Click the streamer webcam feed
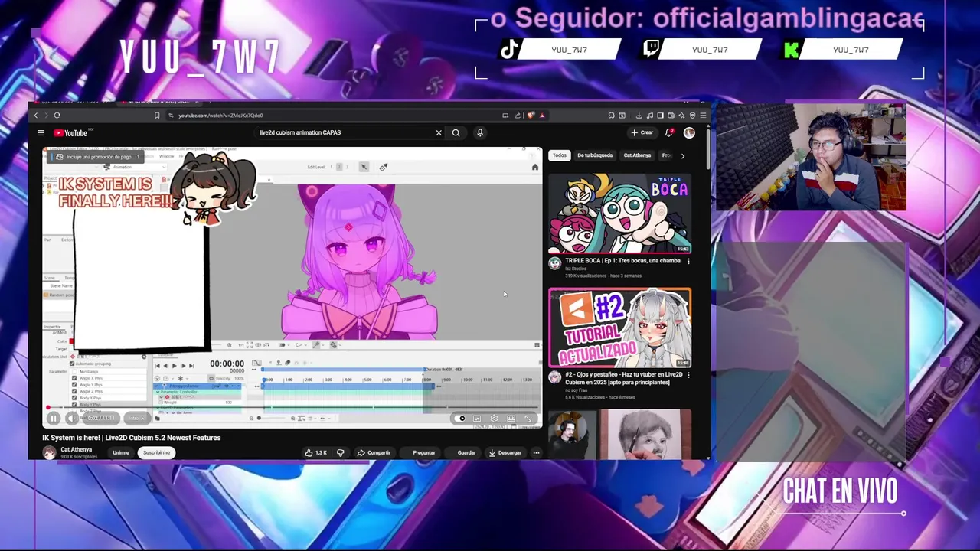Screen dimensions: 980x551 [811, 157]
